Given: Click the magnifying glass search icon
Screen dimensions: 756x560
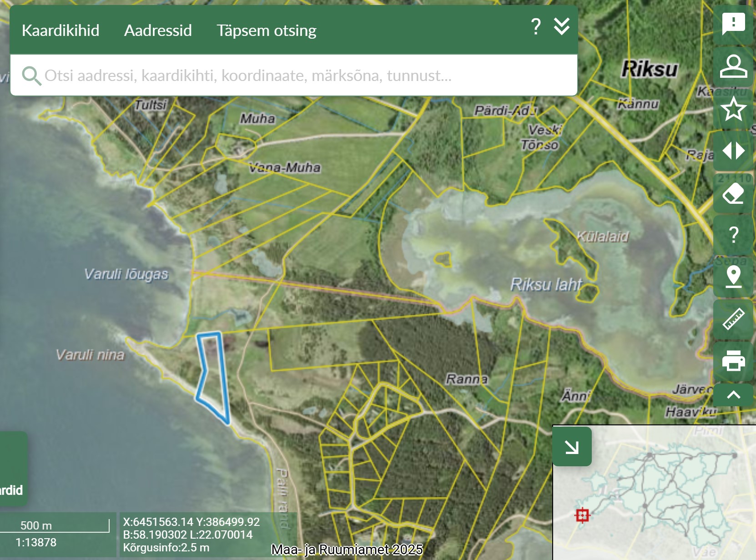Looking at the screenshot, I should point(31,76).
